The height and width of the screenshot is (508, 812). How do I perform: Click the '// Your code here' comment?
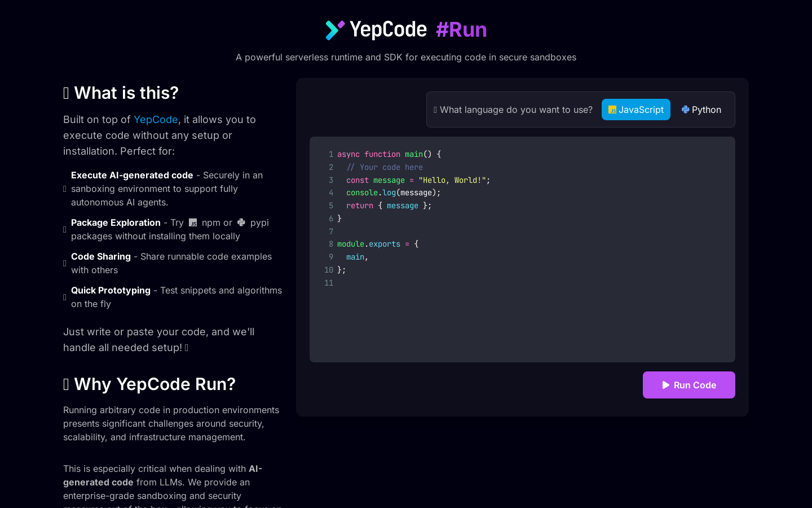click(385, 167)
